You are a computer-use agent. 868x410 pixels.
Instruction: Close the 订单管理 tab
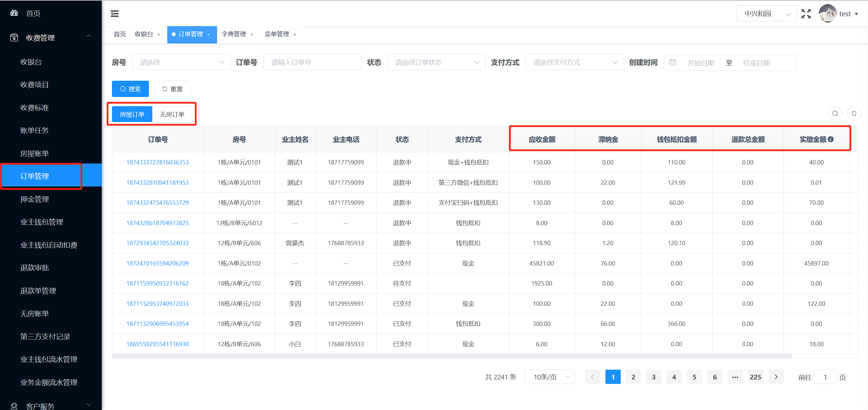(x=209, y=35)
